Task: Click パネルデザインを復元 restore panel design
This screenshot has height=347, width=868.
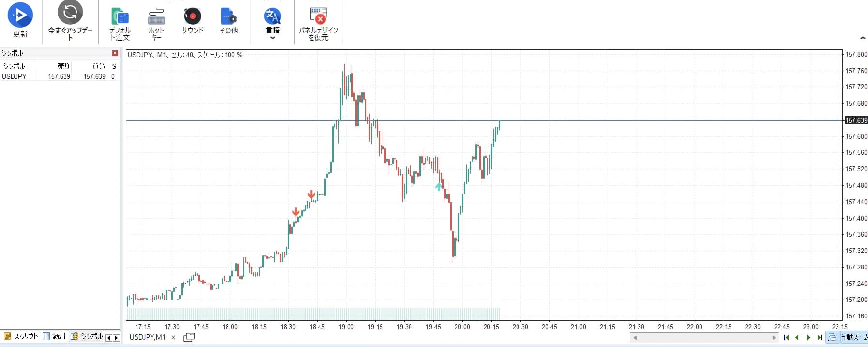Action: [319, 24]
